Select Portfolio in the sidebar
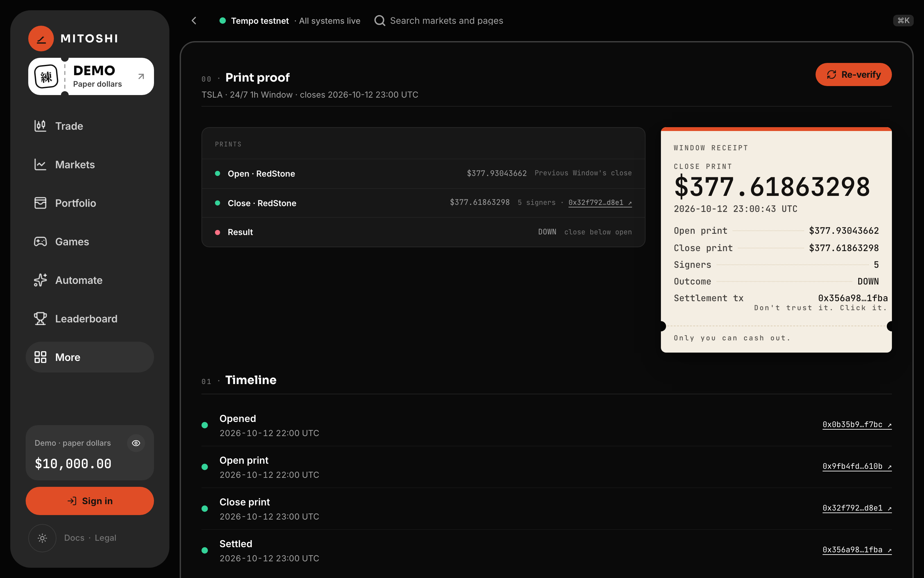This screenshot has height=578, width=924. (90, 203)
